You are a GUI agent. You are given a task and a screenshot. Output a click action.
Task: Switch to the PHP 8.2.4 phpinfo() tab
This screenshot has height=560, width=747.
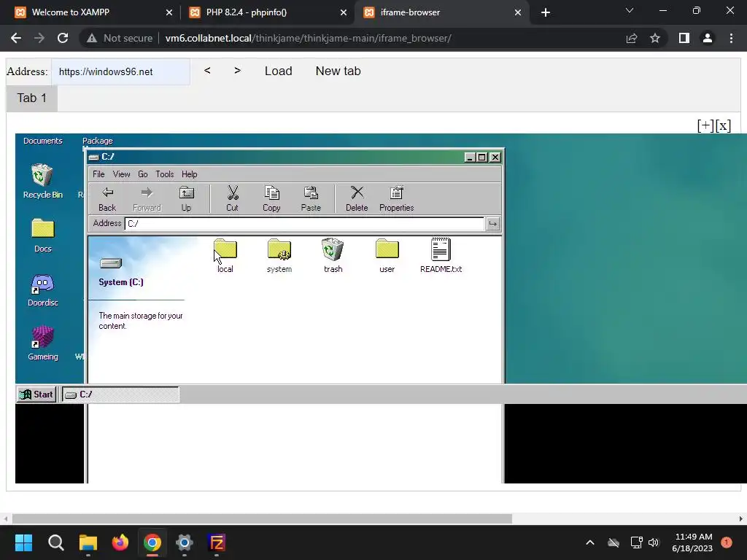coord(267,12)
